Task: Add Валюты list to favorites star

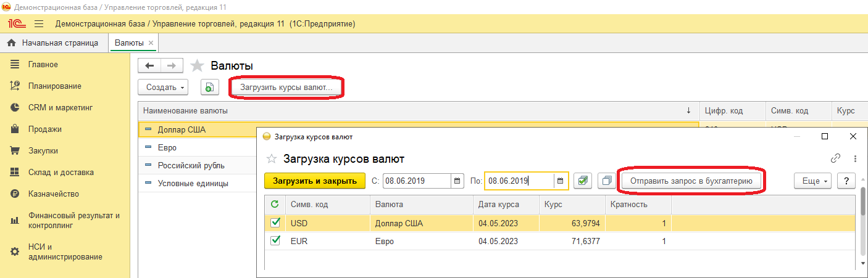Action: (x=197, y=65)
